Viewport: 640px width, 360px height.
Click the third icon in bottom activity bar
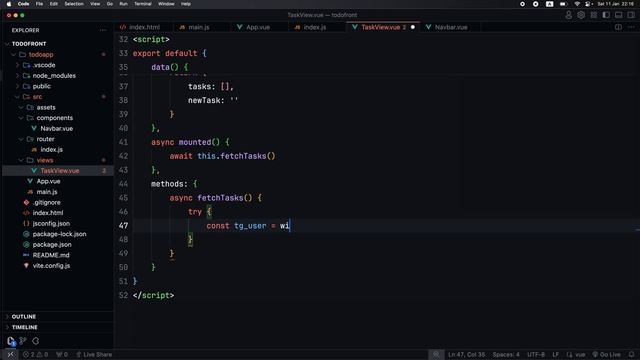coord(36,341)
